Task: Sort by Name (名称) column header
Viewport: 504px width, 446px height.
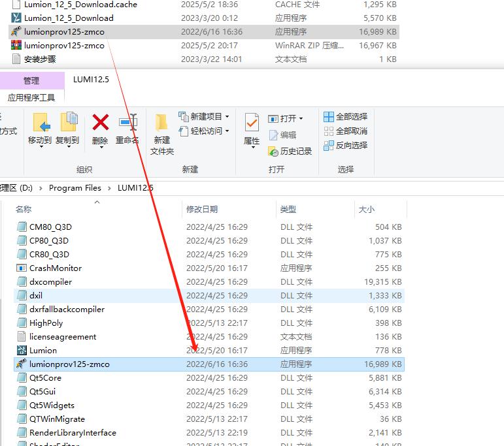Action: click(24, 210)
